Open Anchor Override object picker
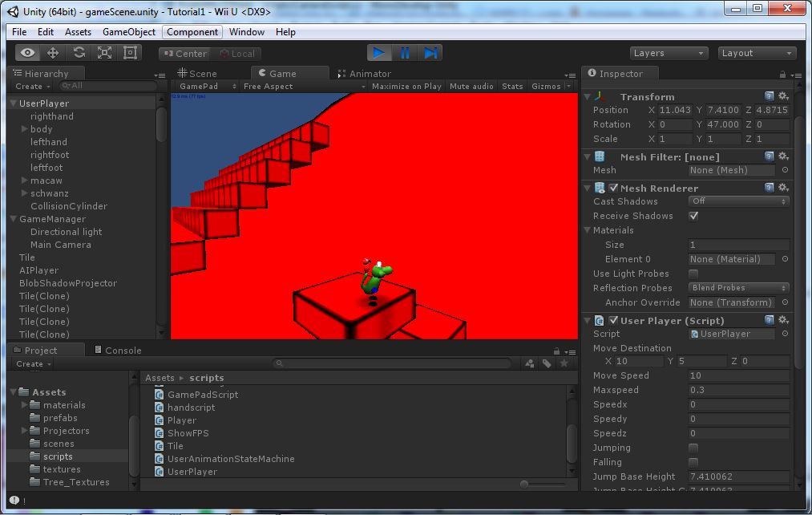The height and width of the screenshot is (515, 812). [x=785, y=302]
